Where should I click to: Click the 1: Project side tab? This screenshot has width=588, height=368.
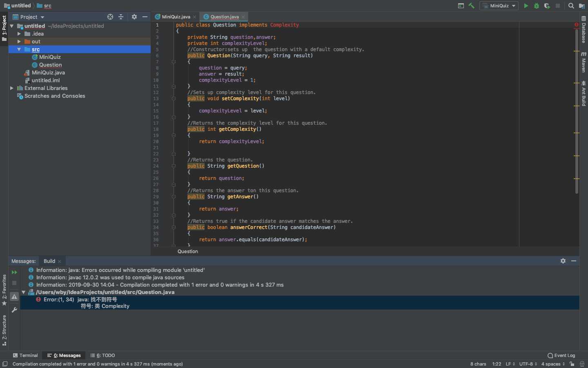tap(4, 28)
